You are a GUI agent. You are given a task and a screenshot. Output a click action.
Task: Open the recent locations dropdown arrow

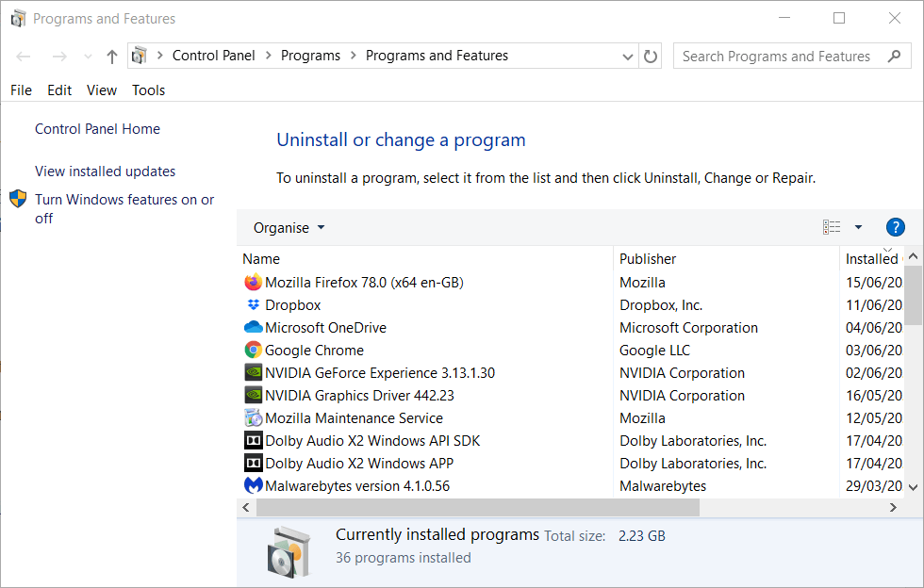click(x=88, y=57)
